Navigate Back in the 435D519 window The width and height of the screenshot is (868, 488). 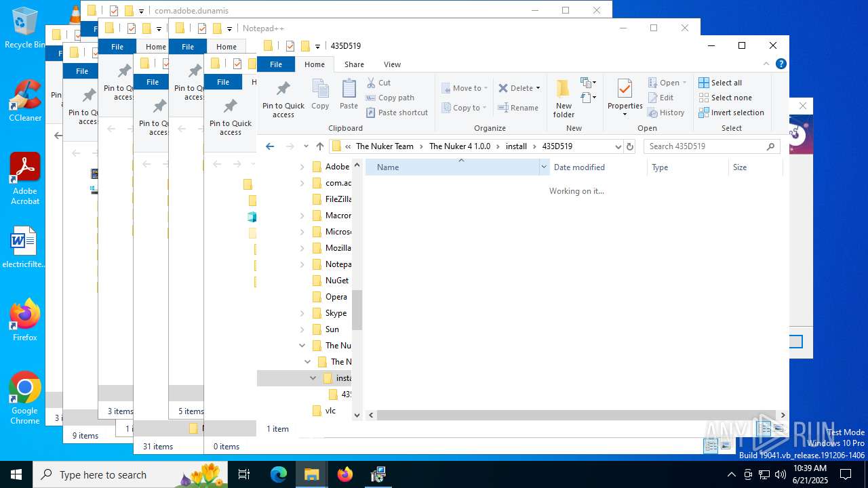(270, 146)
